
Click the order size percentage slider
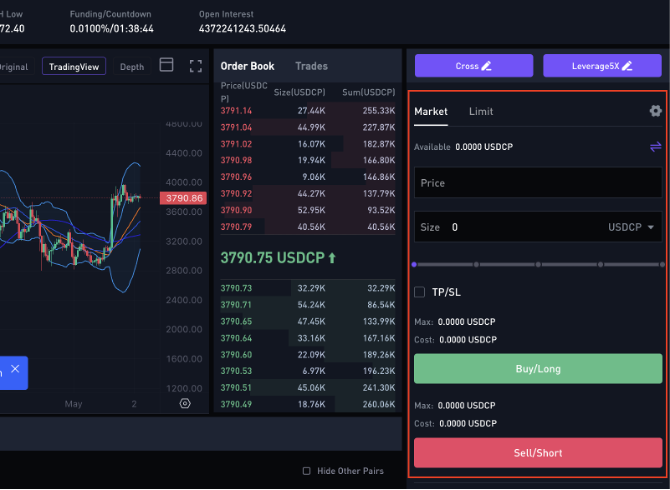tap(537, 265)
